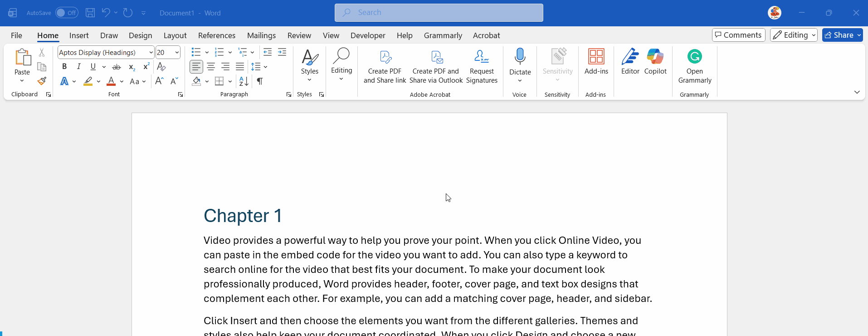Image resolution: width=868 pixels, height=336 pixels.
Task: Click the Share button
Action: pos(843,35)
